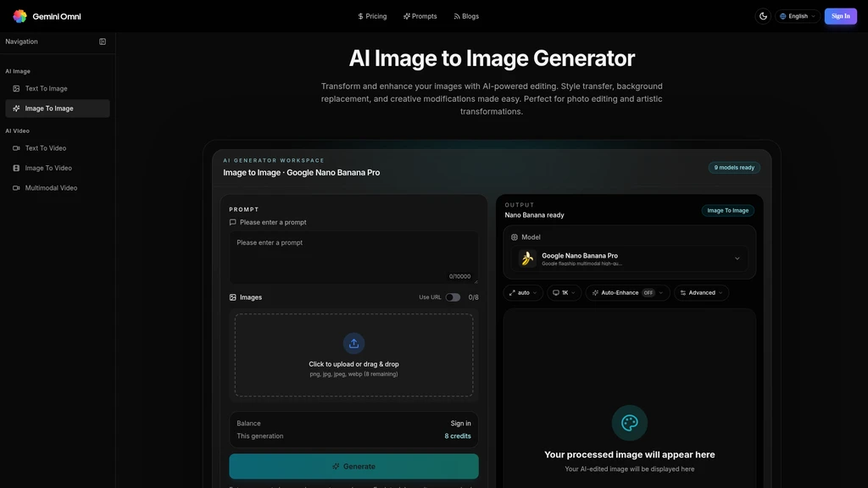The image size is (868, 488).
Task: Click the sparkle icon beside Prompts
Action: [x=406, y=16]
